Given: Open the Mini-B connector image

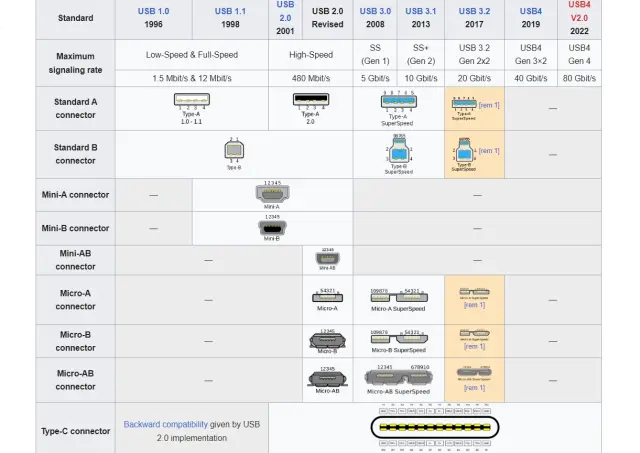Looking at the screenshot, I should (272, 227).
